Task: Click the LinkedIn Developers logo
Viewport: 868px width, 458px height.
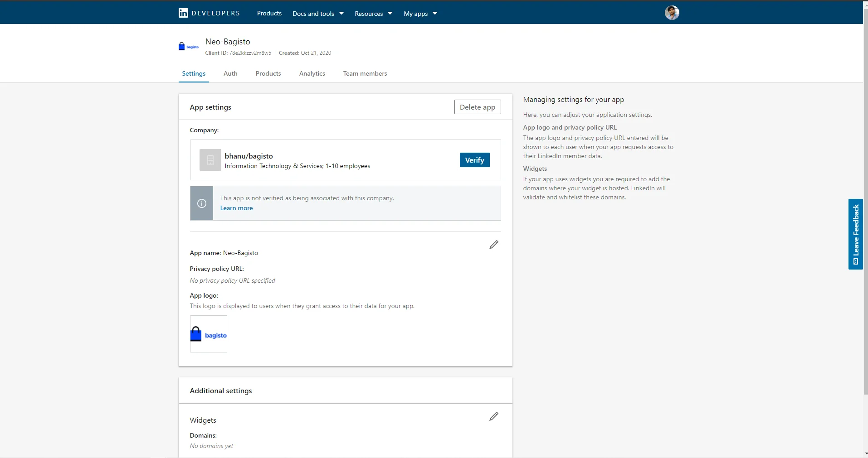Action: 209,13
